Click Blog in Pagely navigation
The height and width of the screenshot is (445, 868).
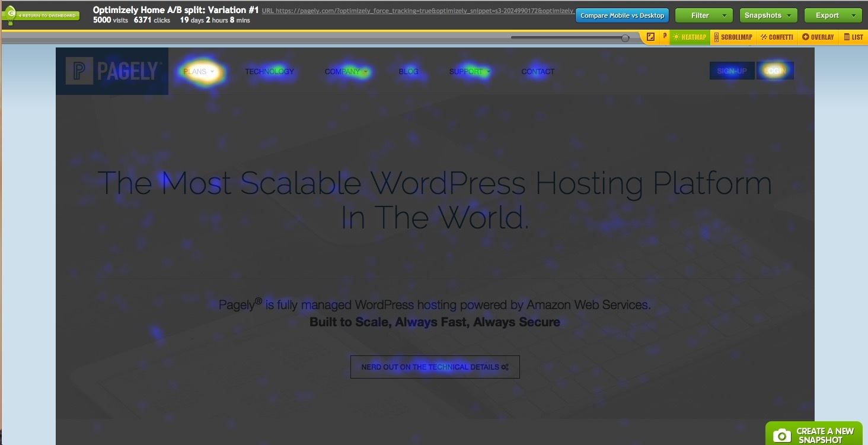coord(409,72)
